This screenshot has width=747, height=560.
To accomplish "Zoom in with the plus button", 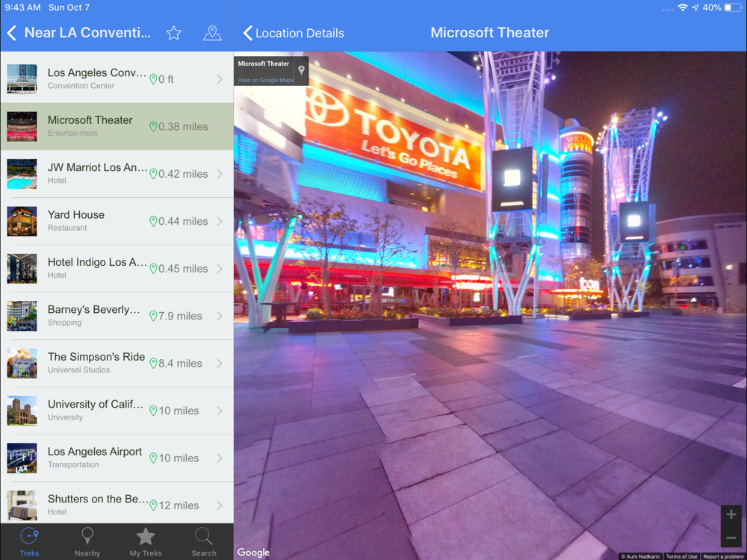I will [x=731, y=514].
